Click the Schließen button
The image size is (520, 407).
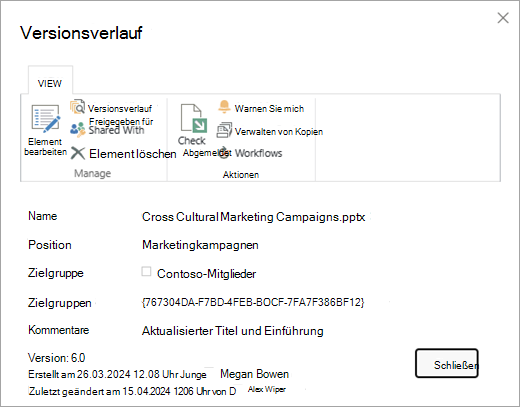(x=447, y=363)
